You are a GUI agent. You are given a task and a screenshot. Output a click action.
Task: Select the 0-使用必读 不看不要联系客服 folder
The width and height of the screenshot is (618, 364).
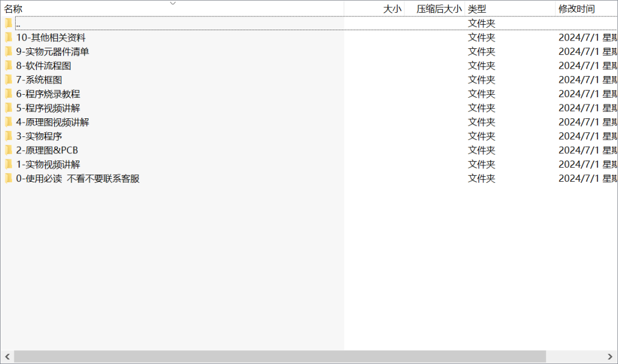pos(78,179)
